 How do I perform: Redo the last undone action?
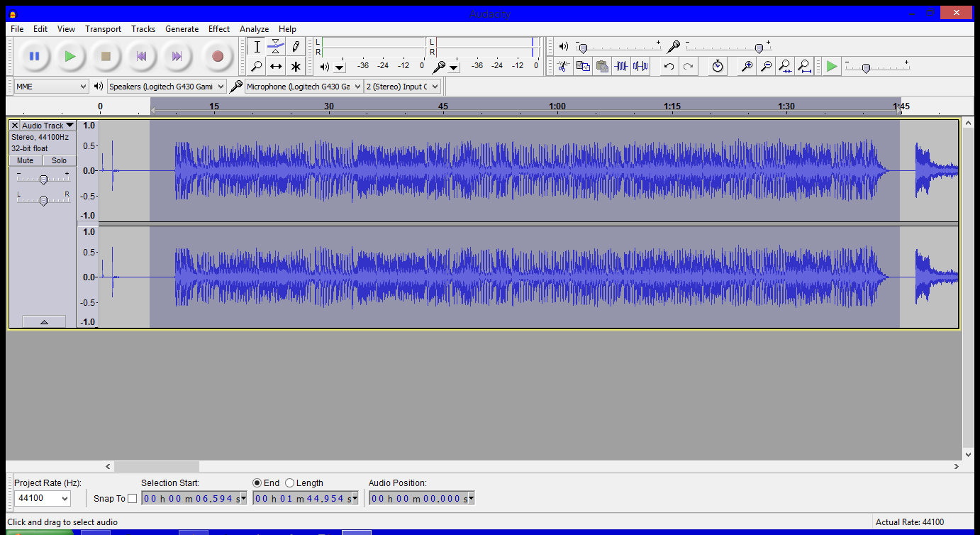[688, 66]
